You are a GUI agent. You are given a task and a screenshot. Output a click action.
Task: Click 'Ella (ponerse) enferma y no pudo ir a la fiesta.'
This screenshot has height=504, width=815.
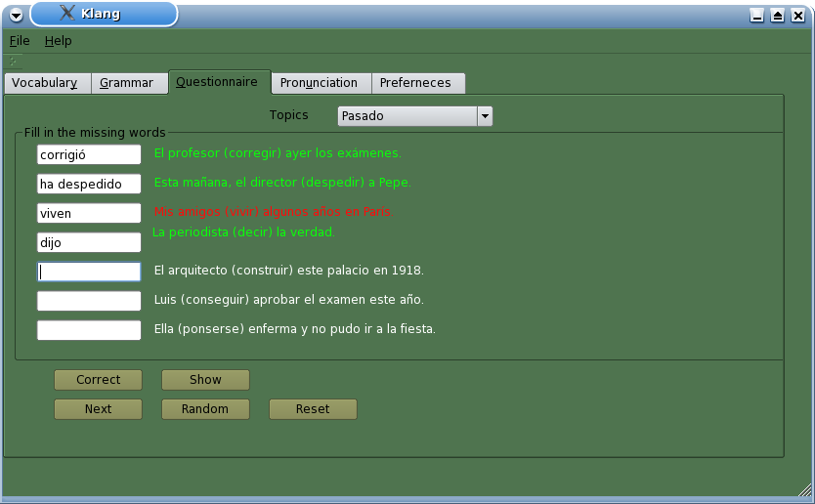(x=295, y=329)
